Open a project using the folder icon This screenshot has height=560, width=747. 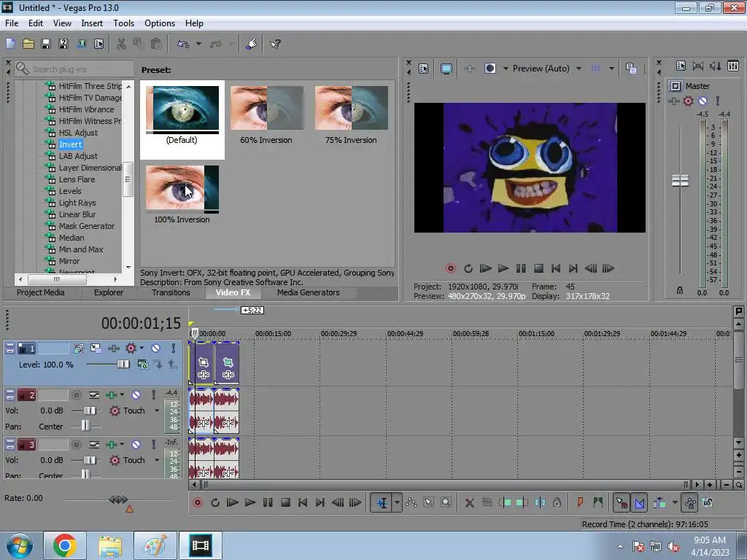28,44
